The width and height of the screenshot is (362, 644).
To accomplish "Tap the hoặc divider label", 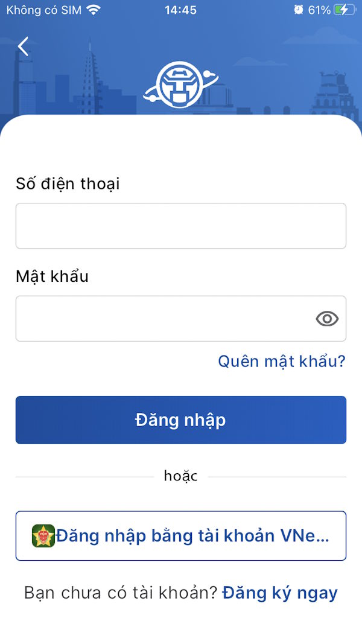I will click(x=180, y=476).
